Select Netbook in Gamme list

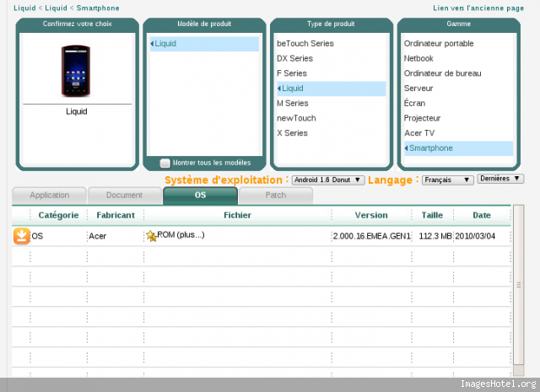point(418,58)
